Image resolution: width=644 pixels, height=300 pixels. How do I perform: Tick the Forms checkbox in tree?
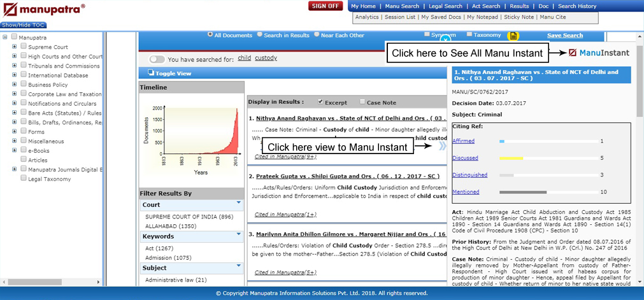pyautogui.click(x=24, y=131)
